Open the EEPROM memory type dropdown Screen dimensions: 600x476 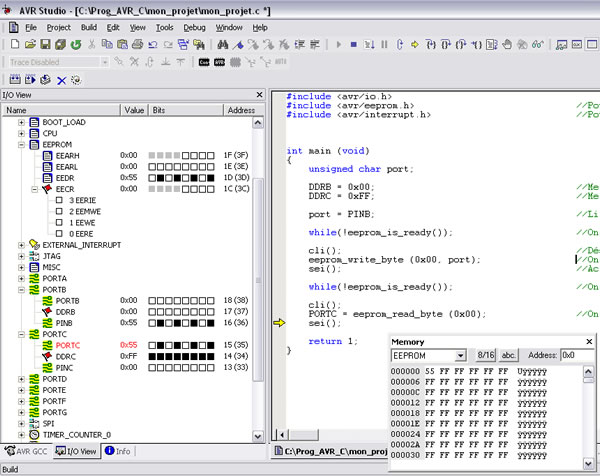[460, 355]
